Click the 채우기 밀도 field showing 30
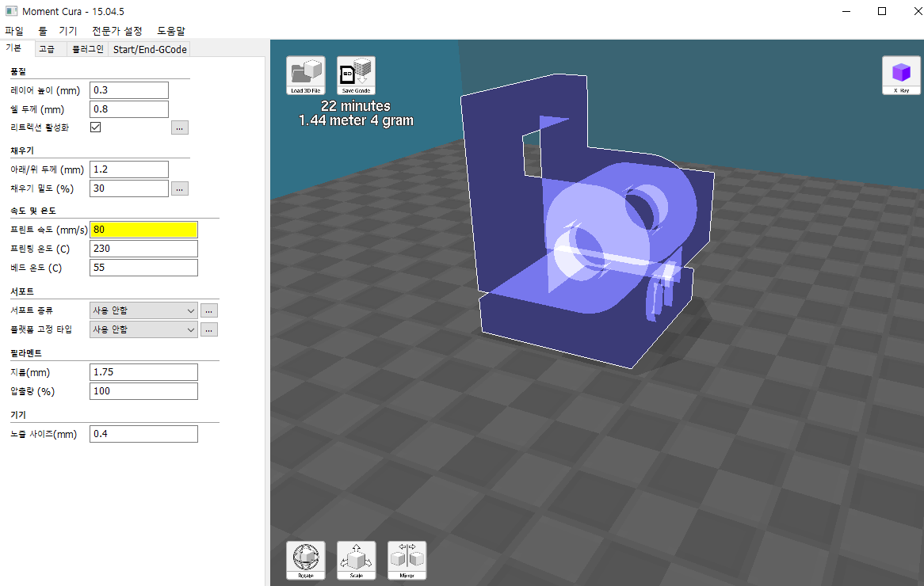 pyautogui.click(x=129, y=188)
